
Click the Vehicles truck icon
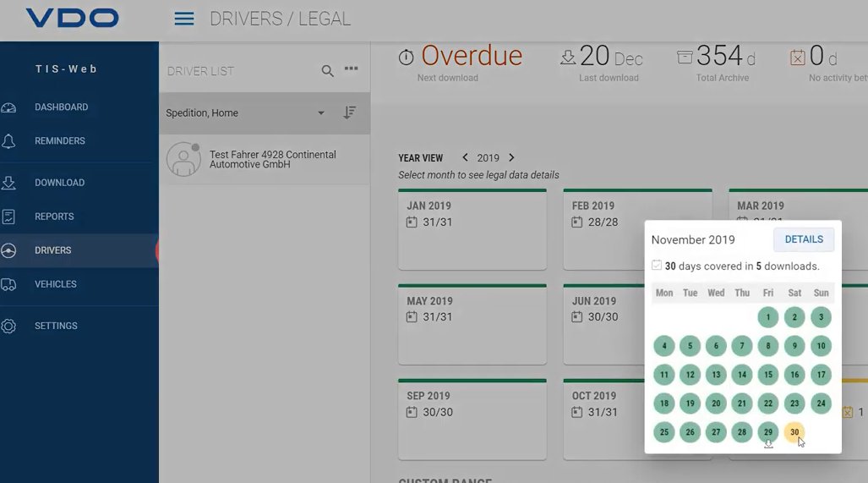8,285
